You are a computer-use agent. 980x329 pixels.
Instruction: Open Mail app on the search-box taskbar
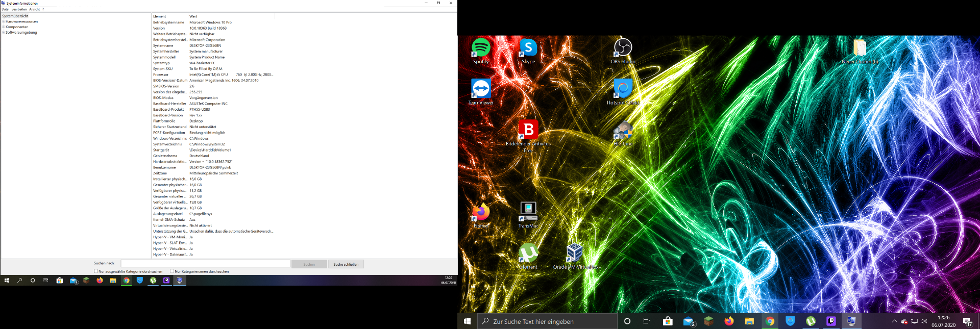pyautogui.click(x=689, y=321)
